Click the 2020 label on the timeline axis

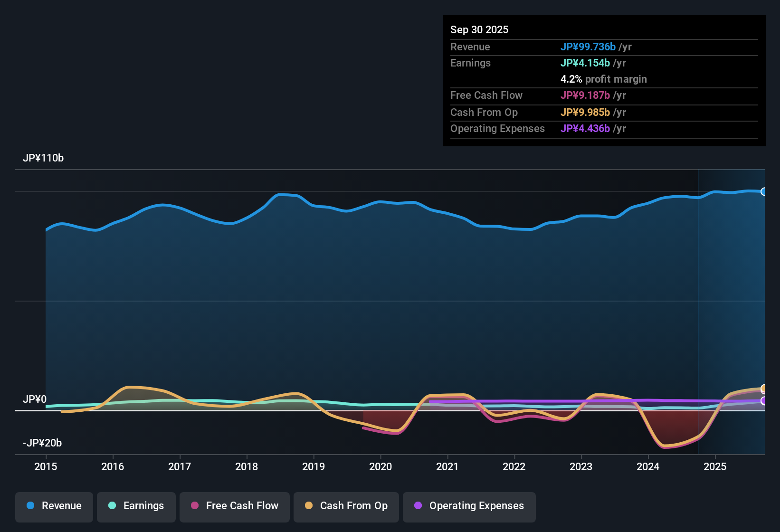(x=380, y=467)
